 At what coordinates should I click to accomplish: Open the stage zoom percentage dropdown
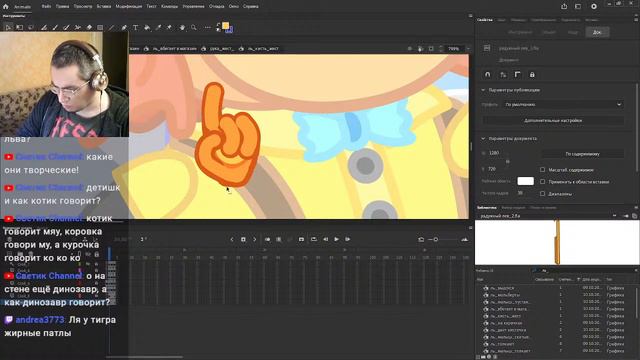point(468,49)
